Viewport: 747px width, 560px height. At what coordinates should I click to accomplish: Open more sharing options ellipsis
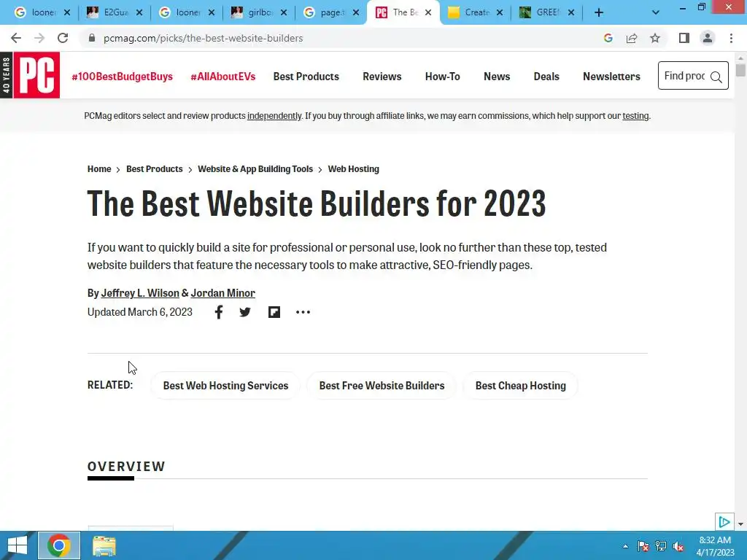(303, 312)
